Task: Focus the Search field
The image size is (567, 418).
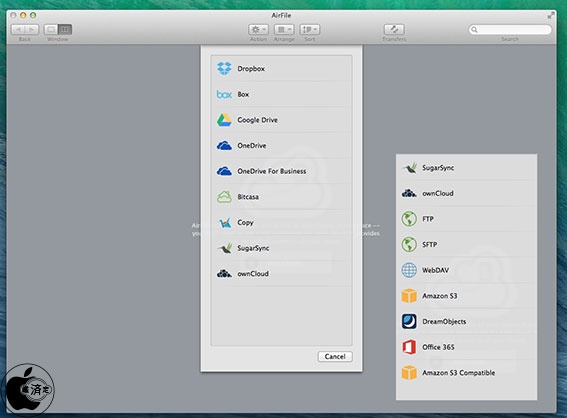Action: 510,29
